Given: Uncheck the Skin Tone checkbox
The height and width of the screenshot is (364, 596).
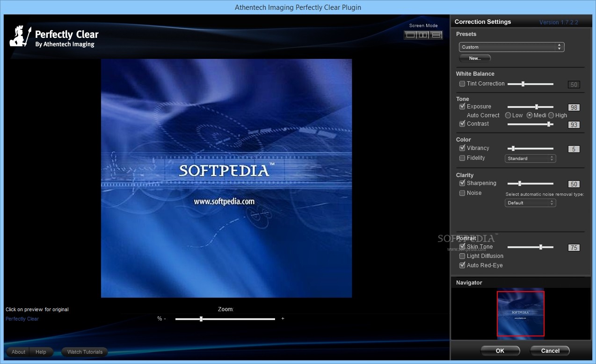Looking at the screenshot, I should point(462,247).
